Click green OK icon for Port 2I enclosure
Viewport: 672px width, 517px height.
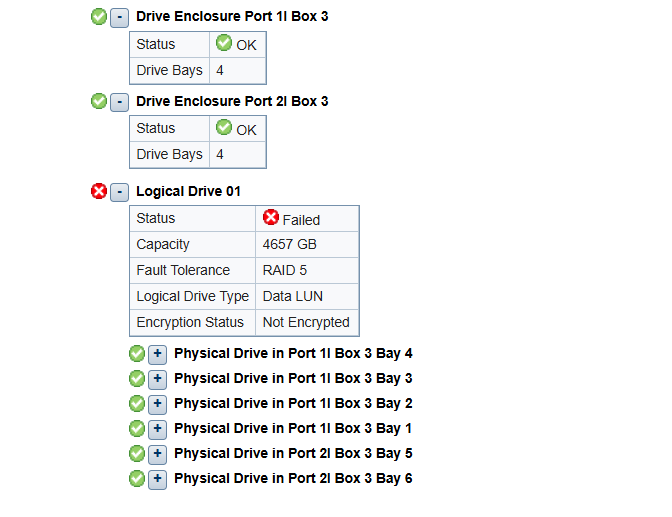pyautogui.click(x=99, y=101)
